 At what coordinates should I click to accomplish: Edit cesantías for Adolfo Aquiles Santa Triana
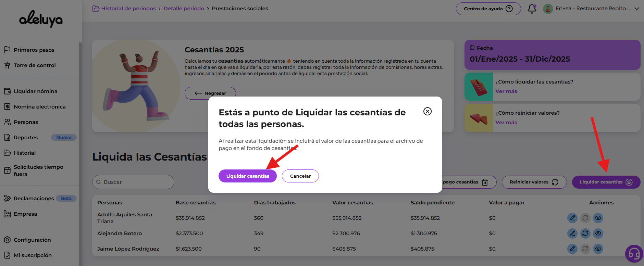[x=572, y=218]
